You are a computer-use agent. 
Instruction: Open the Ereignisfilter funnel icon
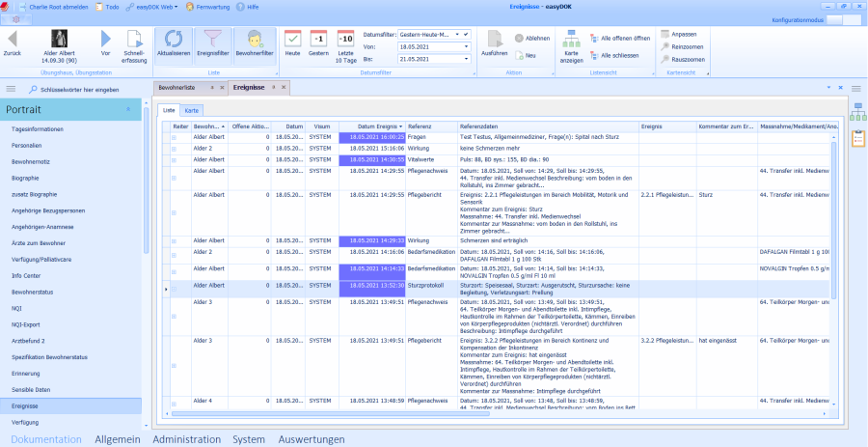pyautogui.click(x=214, y=39)
